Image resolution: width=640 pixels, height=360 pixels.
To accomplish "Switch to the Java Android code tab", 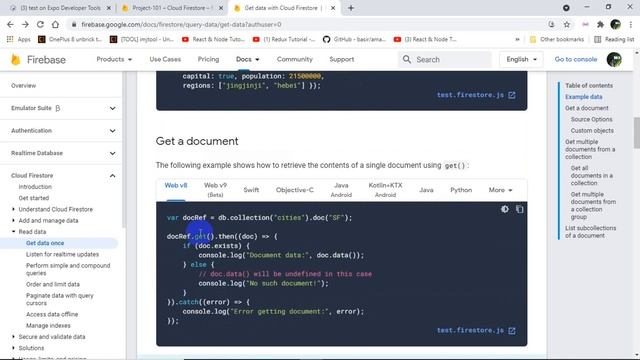I will pos(341,190).
